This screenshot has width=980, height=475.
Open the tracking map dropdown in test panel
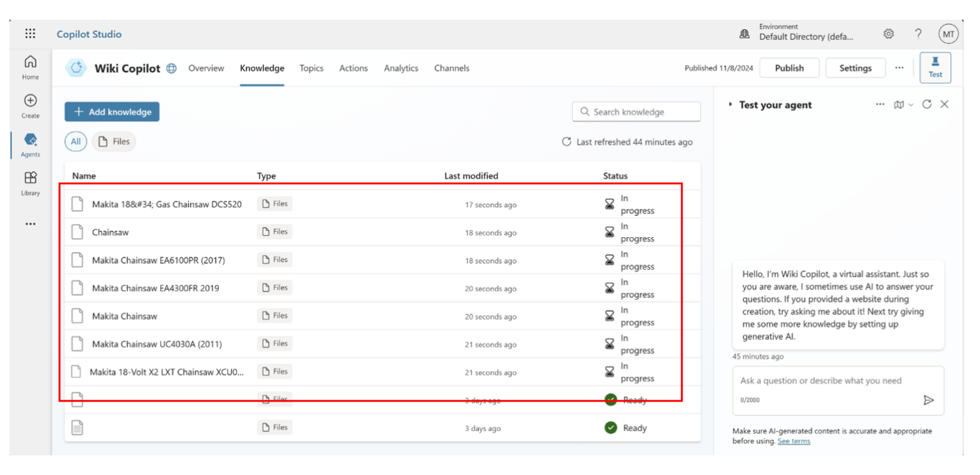tap(902, 105)
